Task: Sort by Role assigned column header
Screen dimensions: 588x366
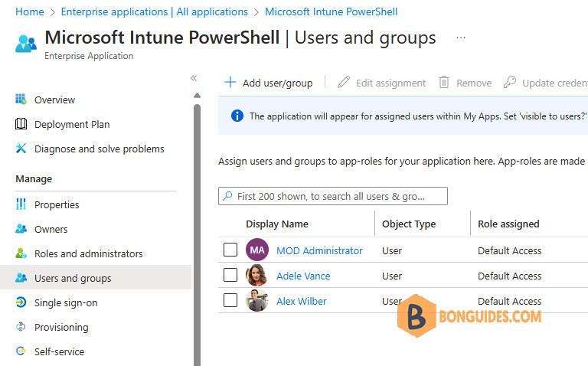Action: pos(508,224)
